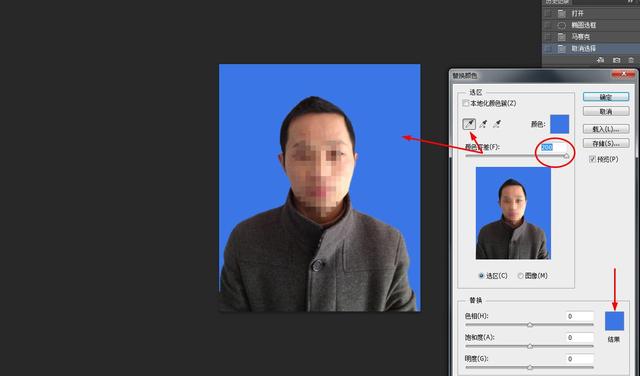Image resolution: width=640 pixels, height=376 pixels.
Task: Focus the 明度(G) value field
Action: (580, 359)
